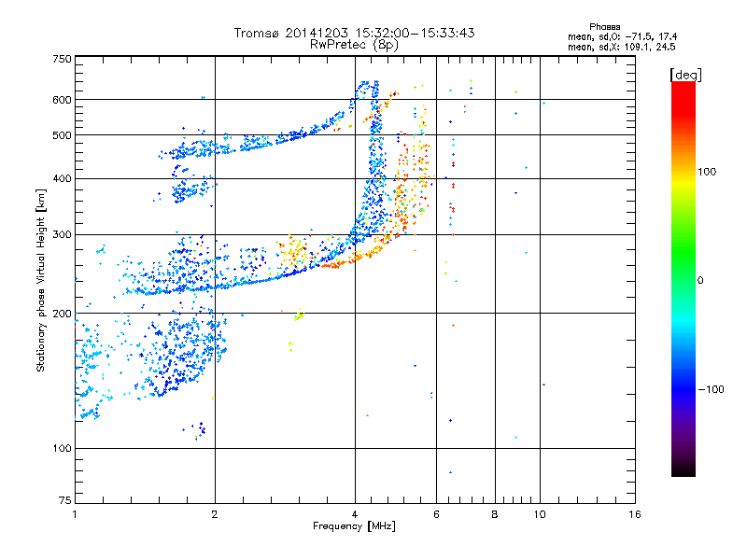Click the y-axis '200' tick label

click(62, 314)
